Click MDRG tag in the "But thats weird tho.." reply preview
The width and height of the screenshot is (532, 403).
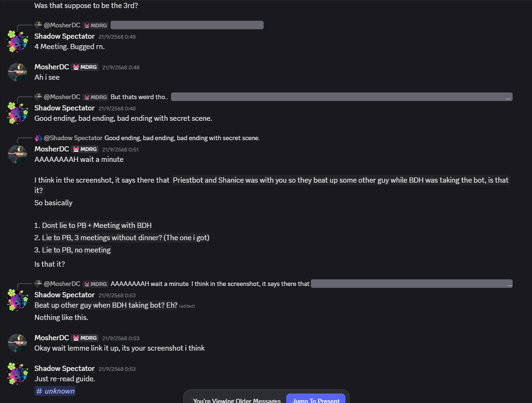[x=95, y=97]
